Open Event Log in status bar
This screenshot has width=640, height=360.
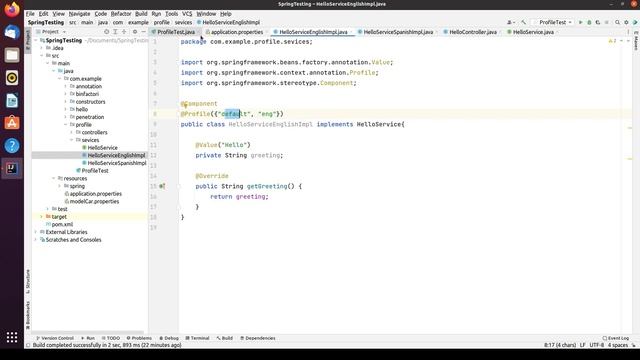click(x=616, y=338)
